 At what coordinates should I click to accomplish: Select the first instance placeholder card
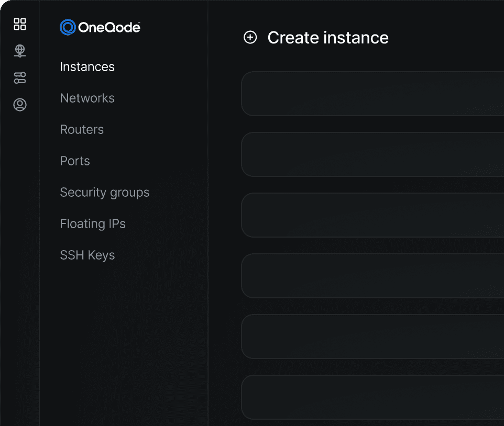[x=372, y=94]
